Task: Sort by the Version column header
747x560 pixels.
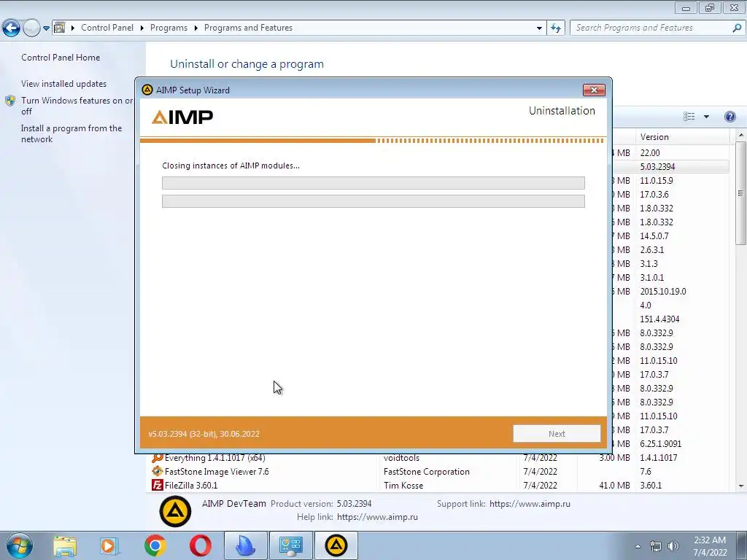Action: tap(683, 136)
